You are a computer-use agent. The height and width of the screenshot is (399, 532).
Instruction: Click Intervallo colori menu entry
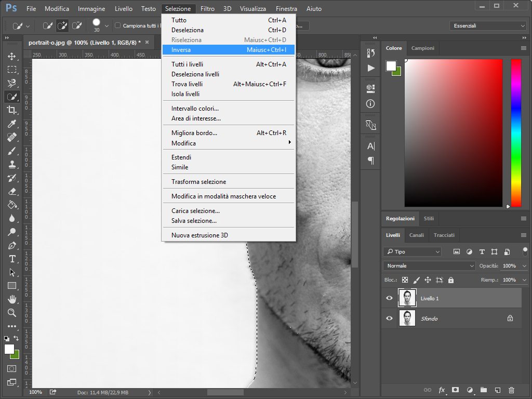point(195,109)
